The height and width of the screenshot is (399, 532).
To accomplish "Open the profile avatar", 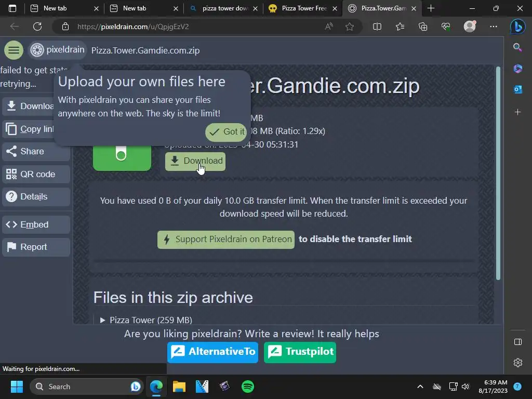I will coord(470,26).
